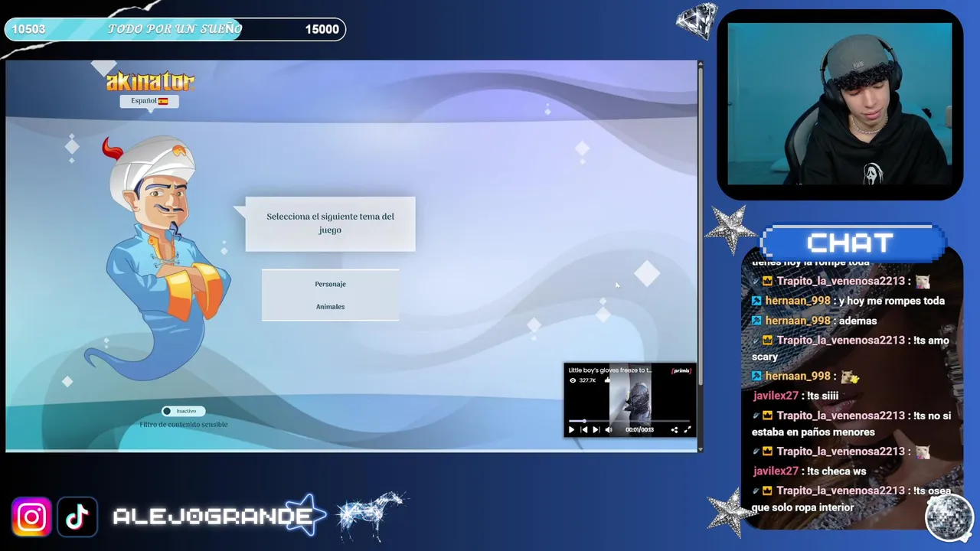Skip to previous video in ad player
980x551 pixels.
click(584, 429)
